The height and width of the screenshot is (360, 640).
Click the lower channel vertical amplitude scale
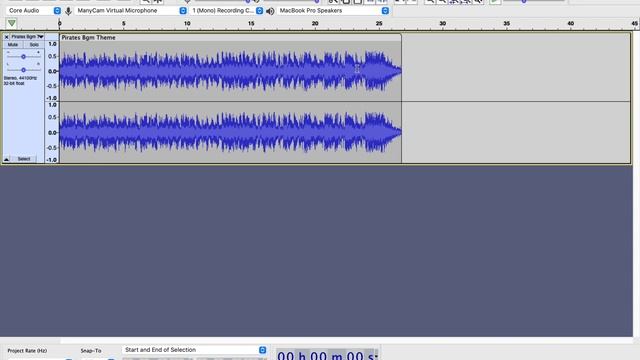52,132
